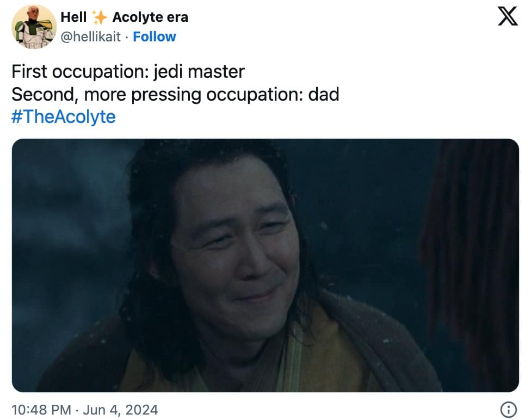Follow the @hellikait account
The image size is (531, 420).
tap(155, 36)
